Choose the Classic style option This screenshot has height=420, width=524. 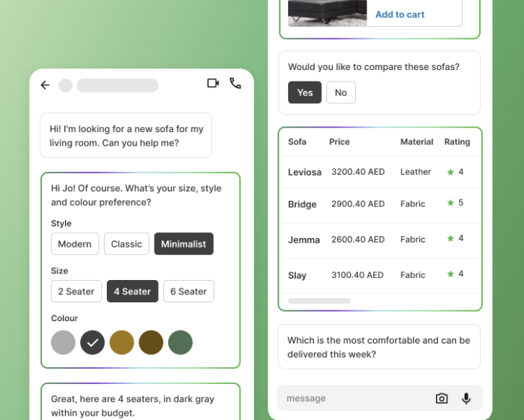pyautogui.click(x=126, y=244)
